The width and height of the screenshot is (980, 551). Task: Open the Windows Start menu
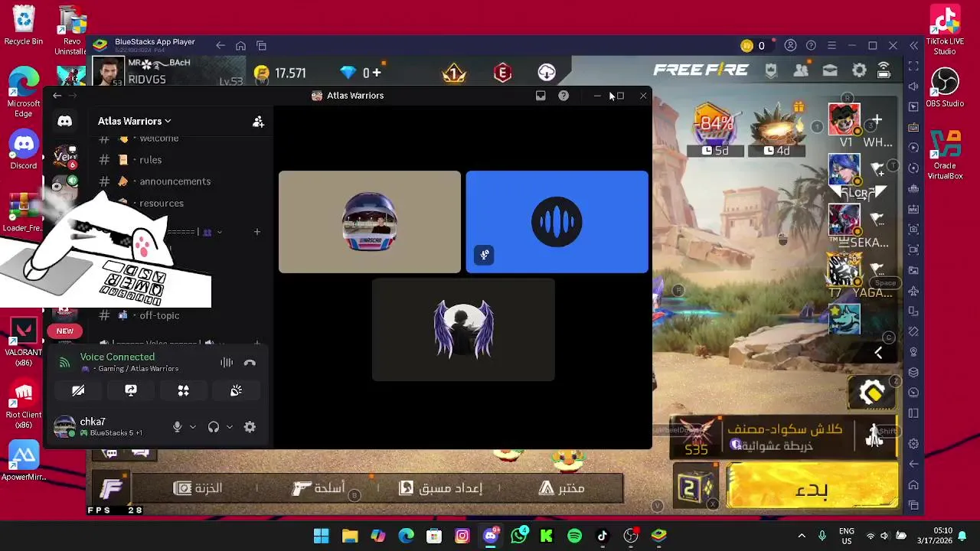(x=321, y=536)
